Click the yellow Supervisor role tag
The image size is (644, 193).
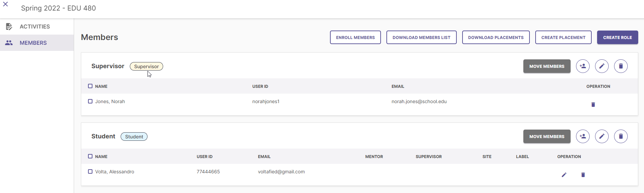[146, 66]
